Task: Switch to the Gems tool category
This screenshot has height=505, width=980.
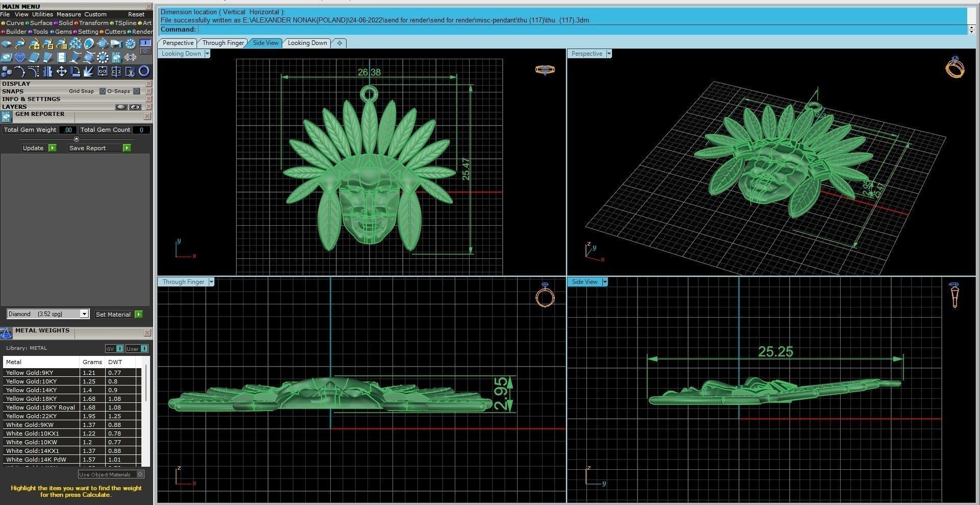Action: point(61,32)
